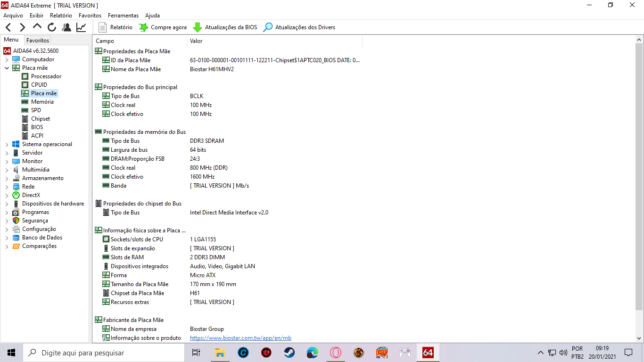
Task: Open the Favoritos menu in menu bar
Action: pyautogui.click(x=90, y=16)
